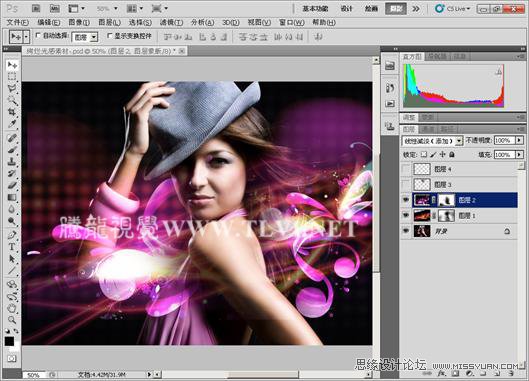This screenshot has width=529, height=381.
Task: Select the Move tool in the toolbox
Action: coord(12,65)
